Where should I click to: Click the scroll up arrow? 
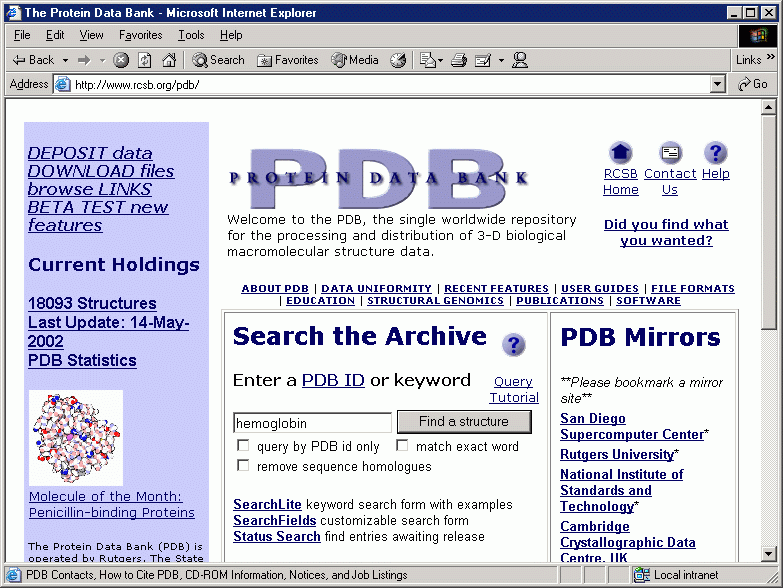tap(769, 107)
